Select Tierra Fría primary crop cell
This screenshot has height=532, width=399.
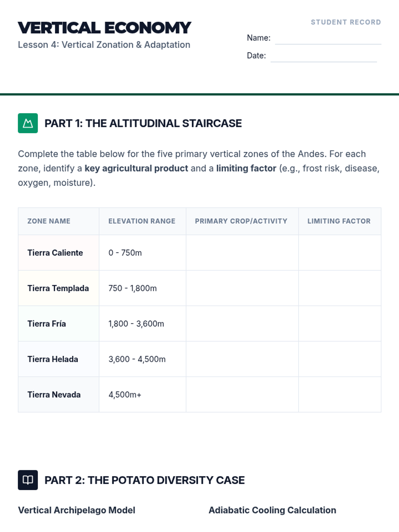[242, 324]
